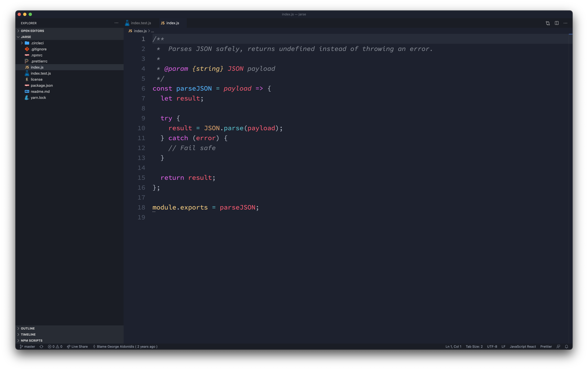
Task: Show Blame George Aidonidis details
Action: click(x=125, y=347)
